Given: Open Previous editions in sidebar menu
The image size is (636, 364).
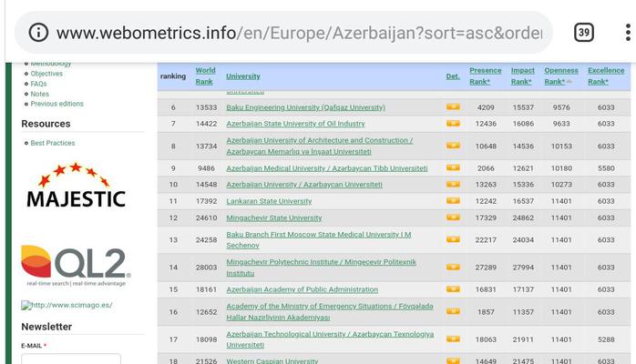Looking at the screenshot, I should click(56, 104).
